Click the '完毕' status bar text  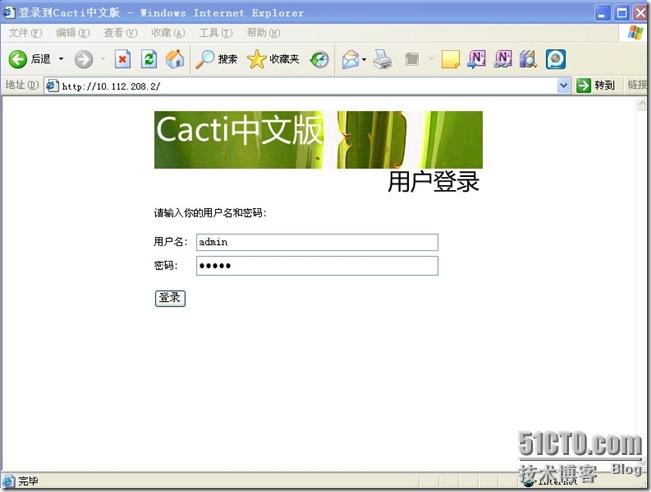[28, 482]
